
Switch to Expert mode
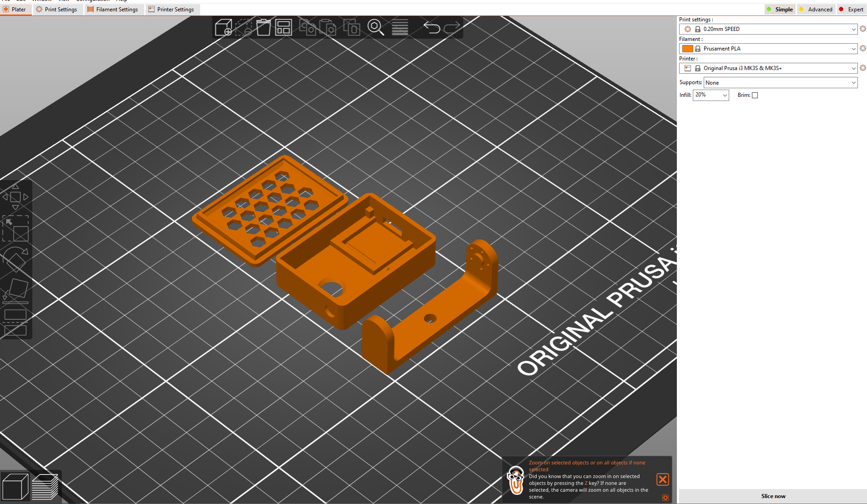click(852, 9)
